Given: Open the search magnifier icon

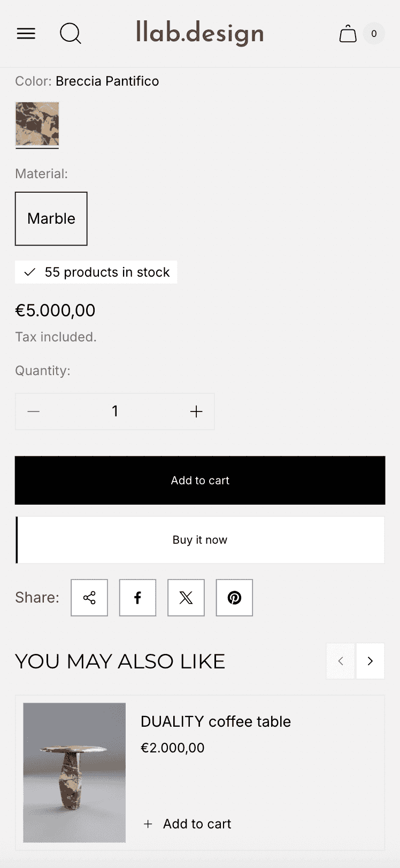Looking at the screenshot, I should coord(71,34).
